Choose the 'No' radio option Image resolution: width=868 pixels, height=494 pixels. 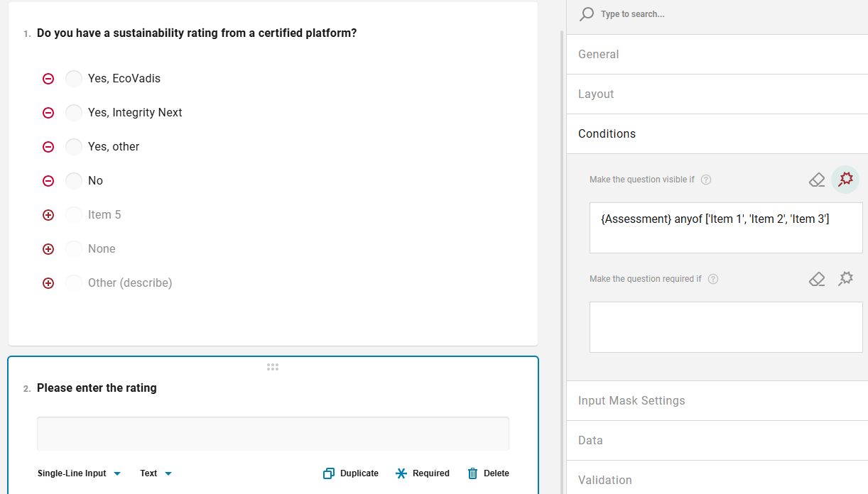pyautogui.click(x=74, y=181)
